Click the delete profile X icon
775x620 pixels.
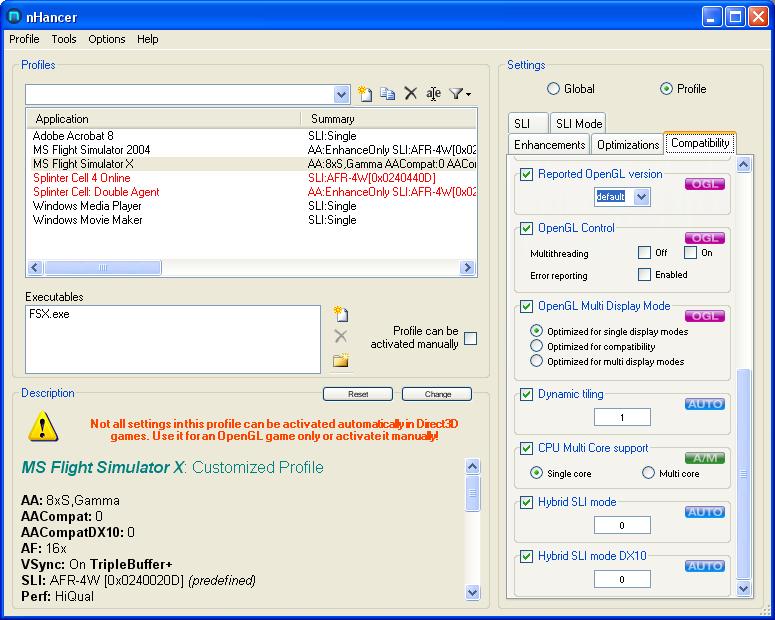[x=410, y=94]
